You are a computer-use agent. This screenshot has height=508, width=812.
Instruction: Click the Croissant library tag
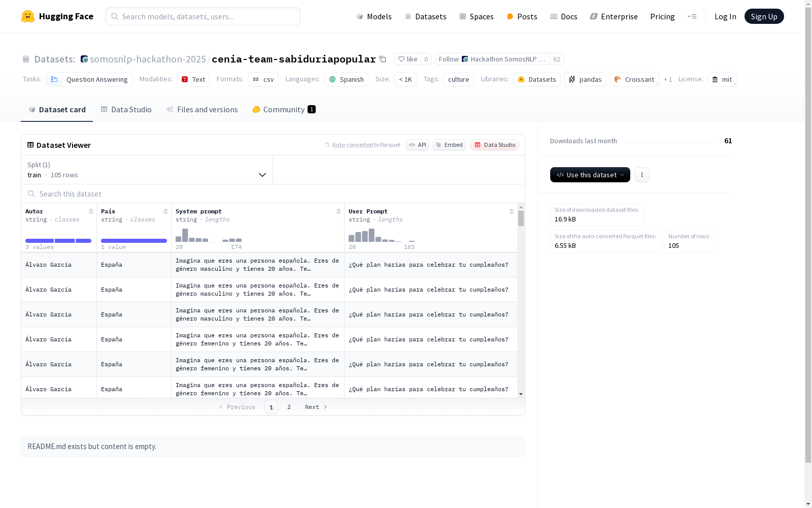pyautogui.click(x=634, y=79)
